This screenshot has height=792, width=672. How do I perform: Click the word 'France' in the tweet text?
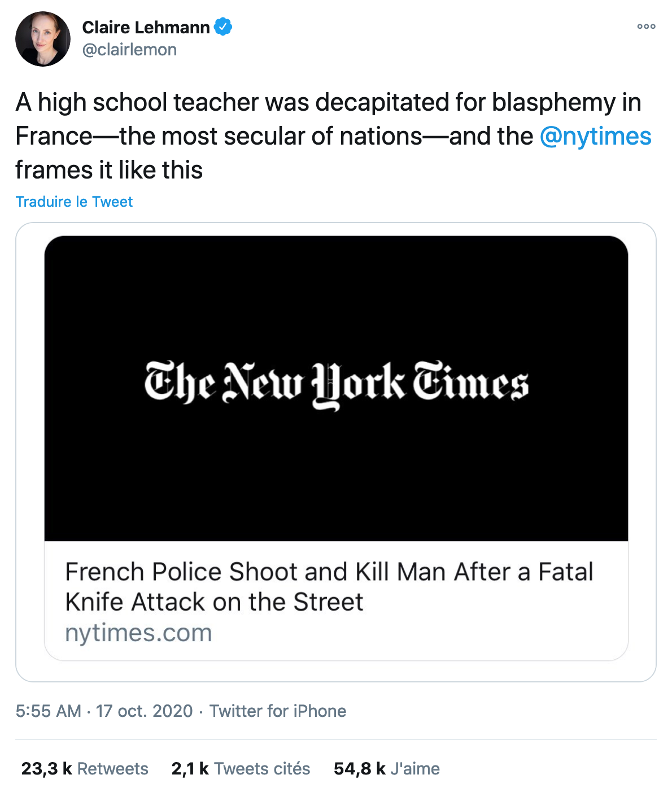54,136
